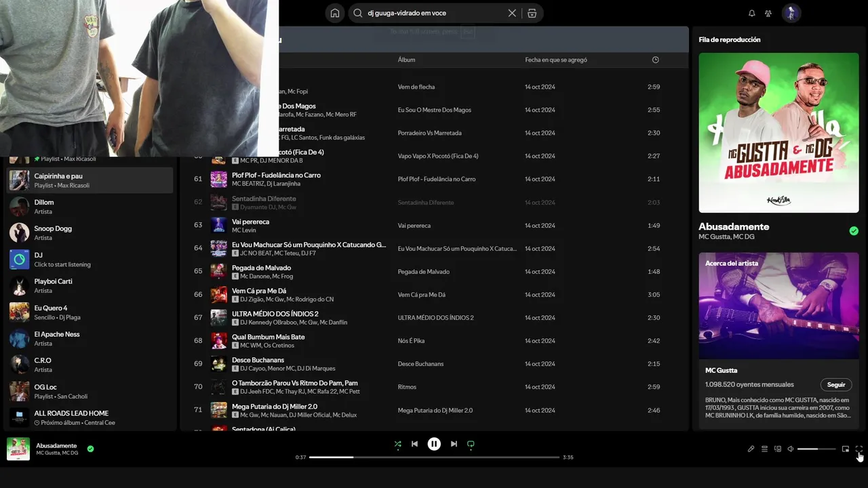
Task: Toggle saved check next to Abusadamente in player bar
Action: click(x=90, y=449)
